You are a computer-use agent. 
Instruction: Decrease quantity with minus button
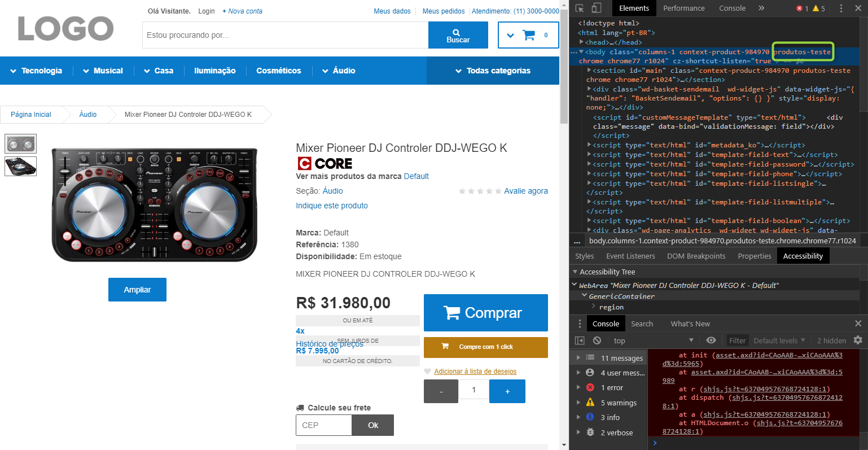[x=441, y=391]
